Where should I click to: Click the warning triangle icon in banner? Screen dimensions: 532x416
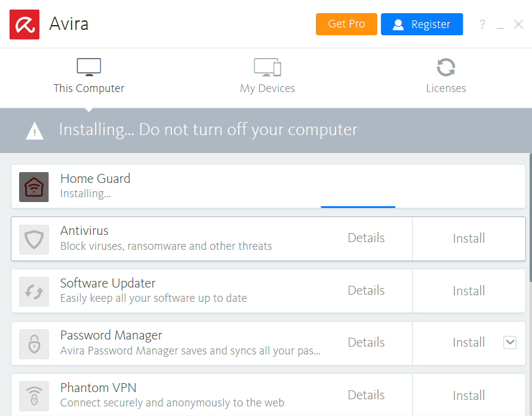pyautogui.click(x=35, y=130)
